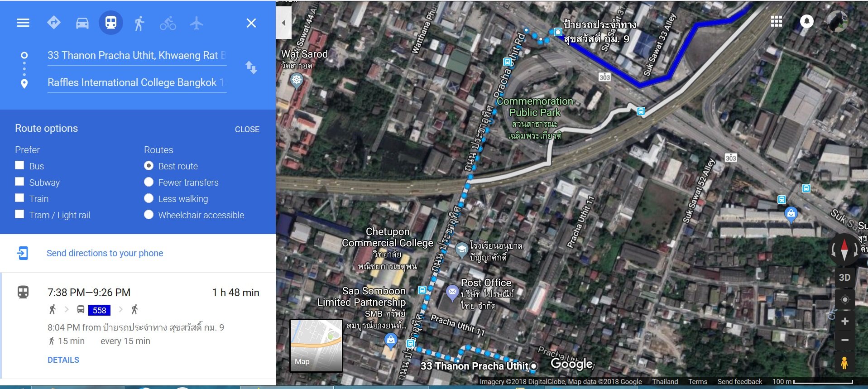This screenshot has width=868, height=389.
Task: Choose the flights travel mode
Action: point(197,23)
